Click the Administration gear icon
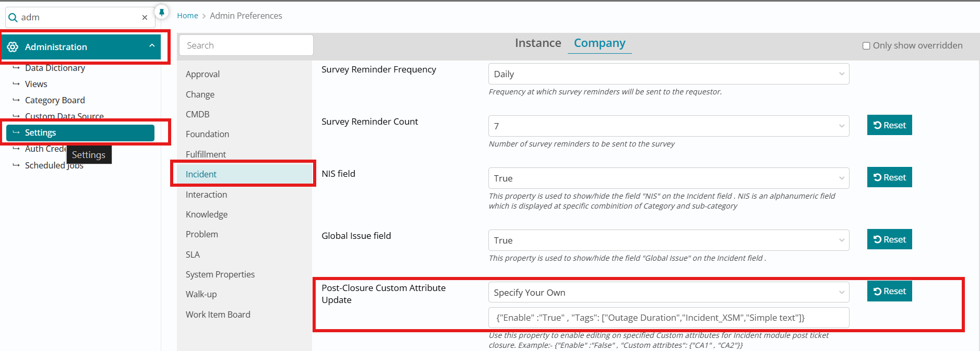The height and width of the screenshot is (351, 980). [x=13, y=47]
